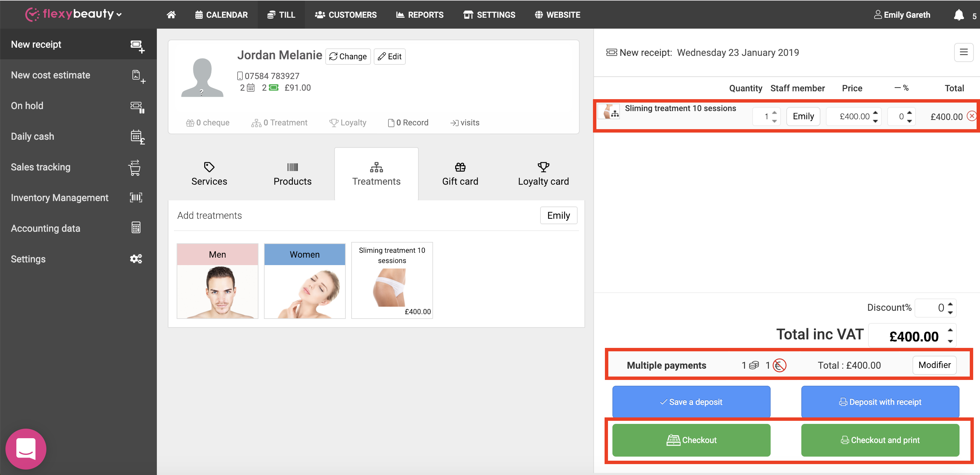This screenshot has height=475, width=980.
Task: Select the Men treatments category
Action: click(x=217, y=281)
